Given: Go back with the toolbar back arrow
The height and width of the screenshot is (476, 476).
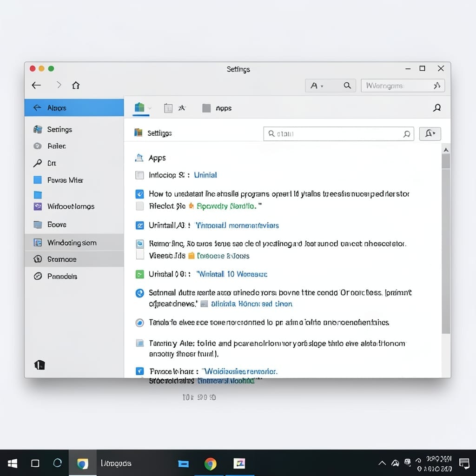Looking at the screenshot, I should tap(36, 86).
